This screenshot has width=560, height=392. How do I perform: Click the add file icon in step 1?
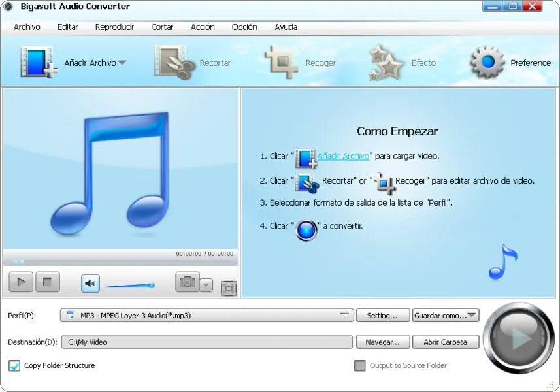coord(306,158)
